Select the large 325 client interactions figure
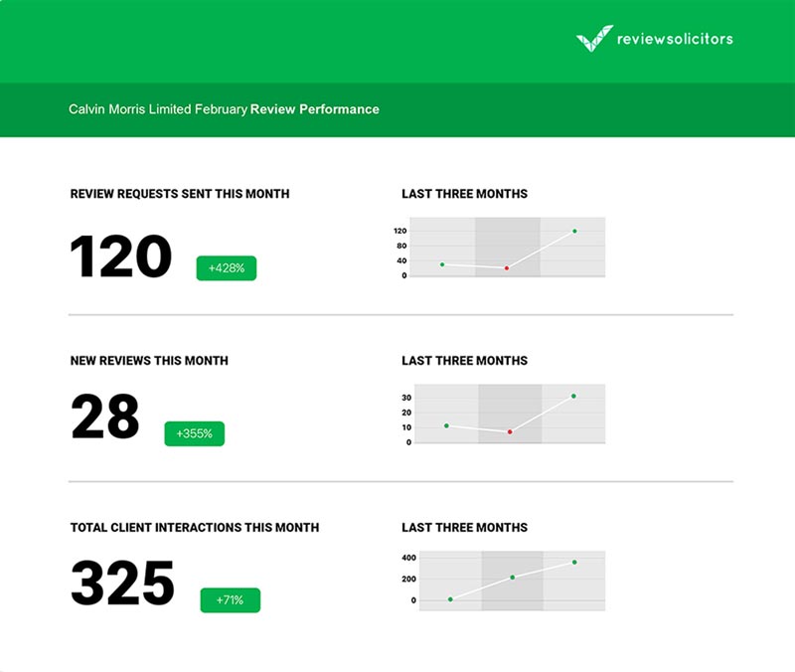Screen dimensions: 795x672 (x=122, y=584)
